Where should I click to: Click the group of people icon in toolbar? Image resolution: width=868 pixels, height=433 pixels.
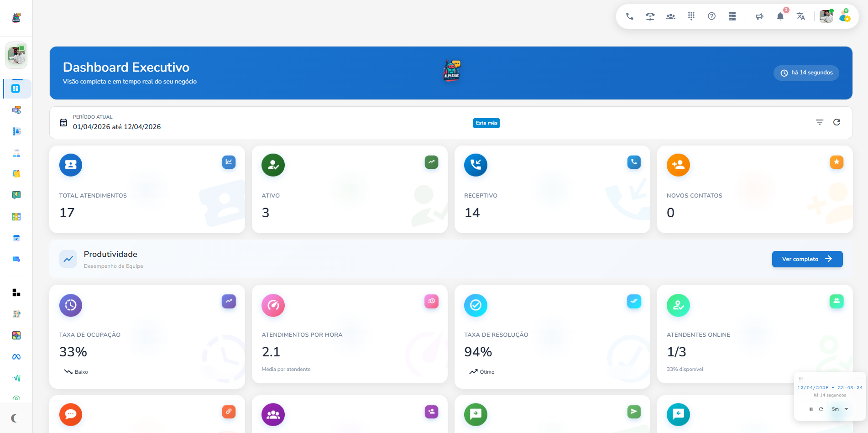[670, 16]
